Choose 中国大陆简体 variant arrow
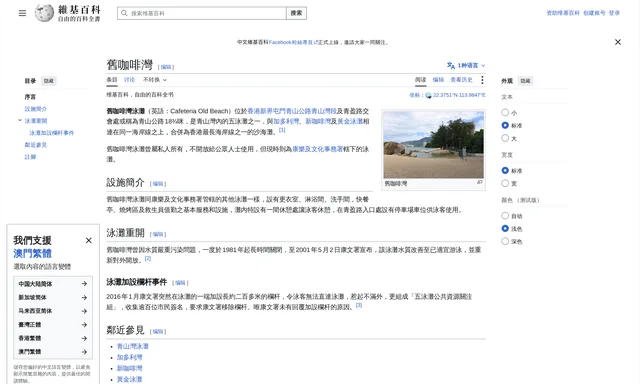640x384 pixels. [x=84, y=284]
